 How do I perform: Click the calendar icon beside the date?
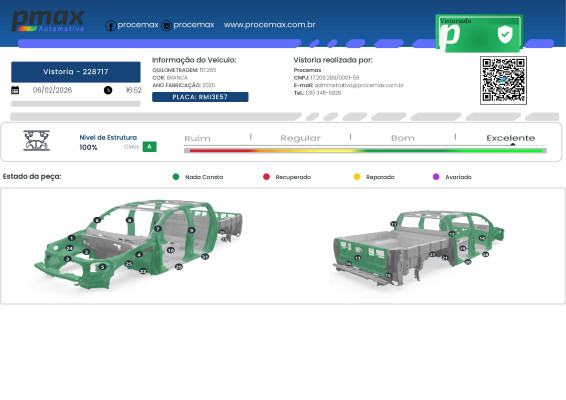click(15, 90)
